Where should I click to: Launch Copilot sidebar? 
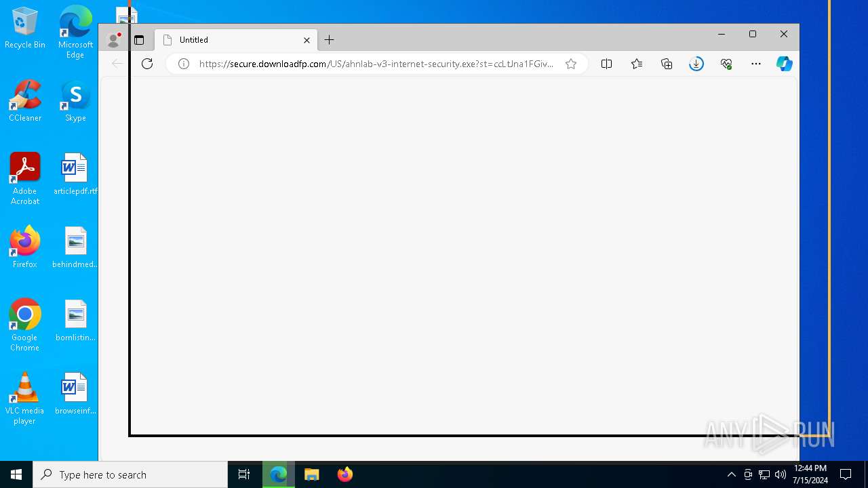(x=785, y=64)
